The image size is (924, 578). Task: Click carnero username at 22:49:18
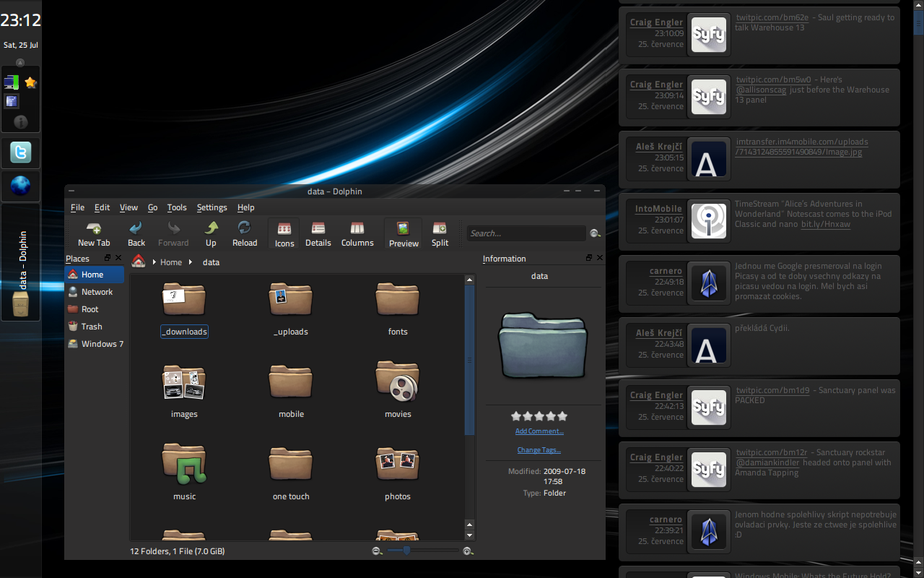click(x=666, y=271)
